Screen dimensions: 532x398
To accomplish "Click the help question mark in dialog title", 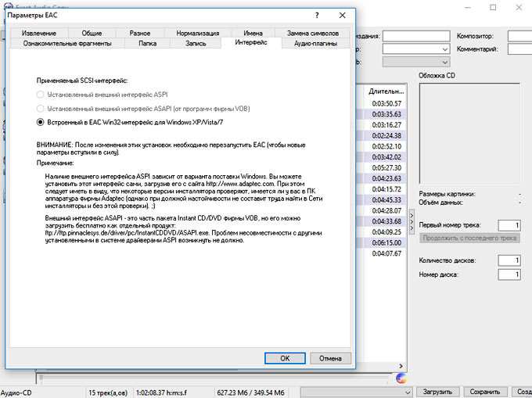I will [316, 15].
